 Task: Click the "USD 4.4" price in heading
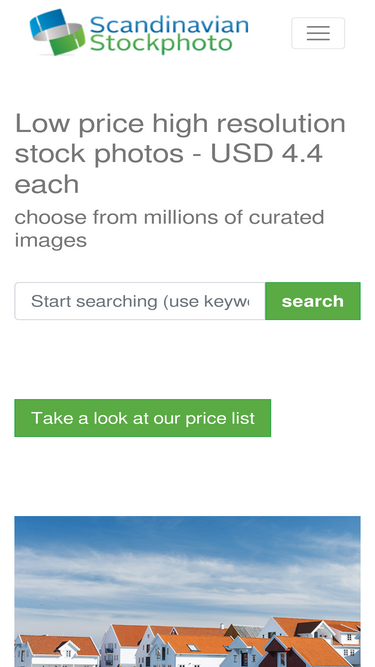266,154
